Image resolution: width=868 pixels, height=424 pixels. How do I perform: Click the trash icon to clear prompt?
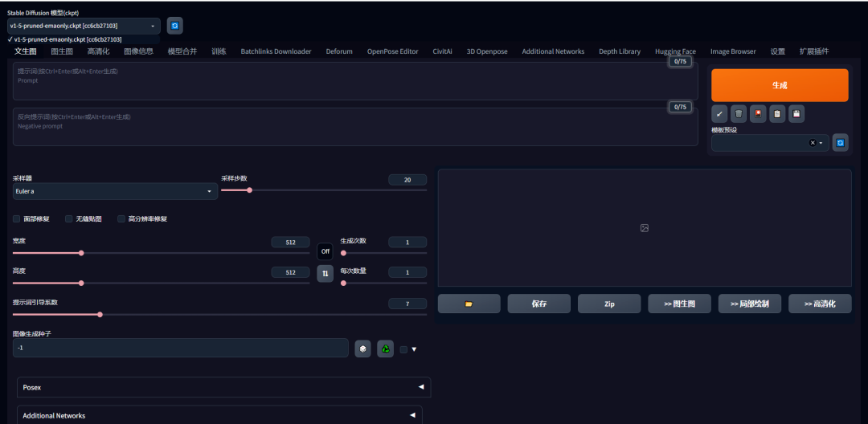click(x=739, y=114)
